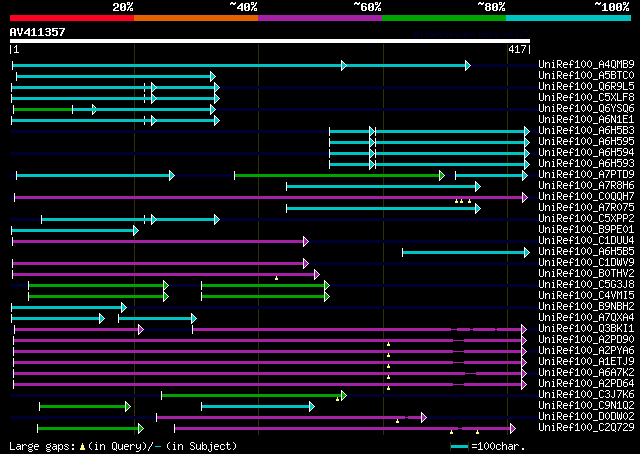Click the UniRef100_A6H5B5 label

(x=586, y=251)
